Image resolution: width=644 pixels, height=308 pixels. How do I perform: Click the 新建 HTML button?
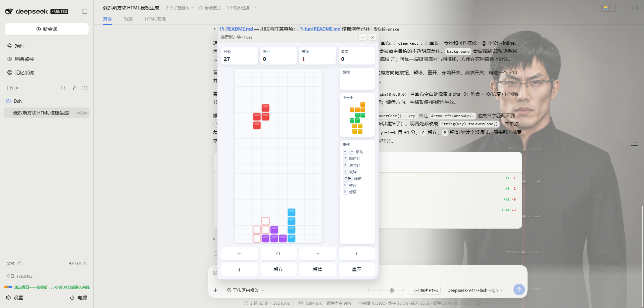pyautogui.click(x=426, y=290)
